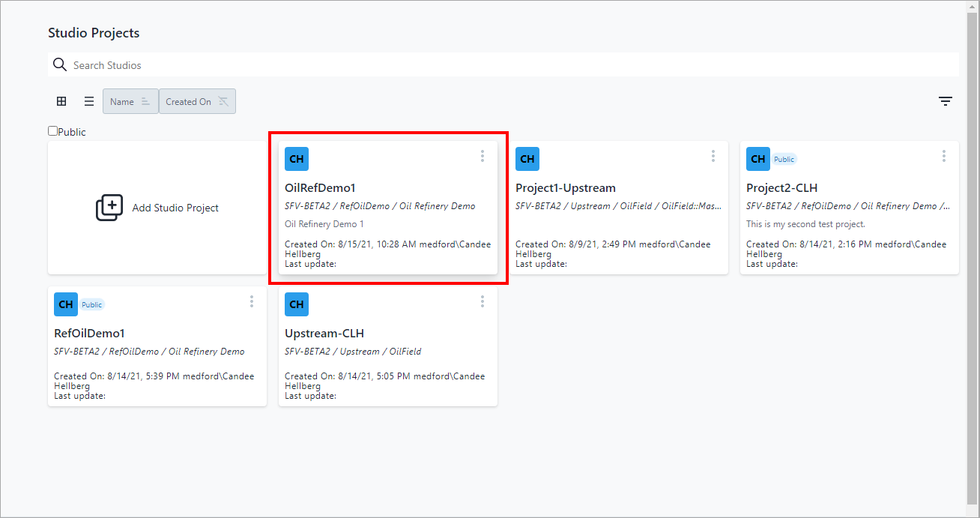
Task: Enable the Public checkbox filter
Action: [53, 131]
